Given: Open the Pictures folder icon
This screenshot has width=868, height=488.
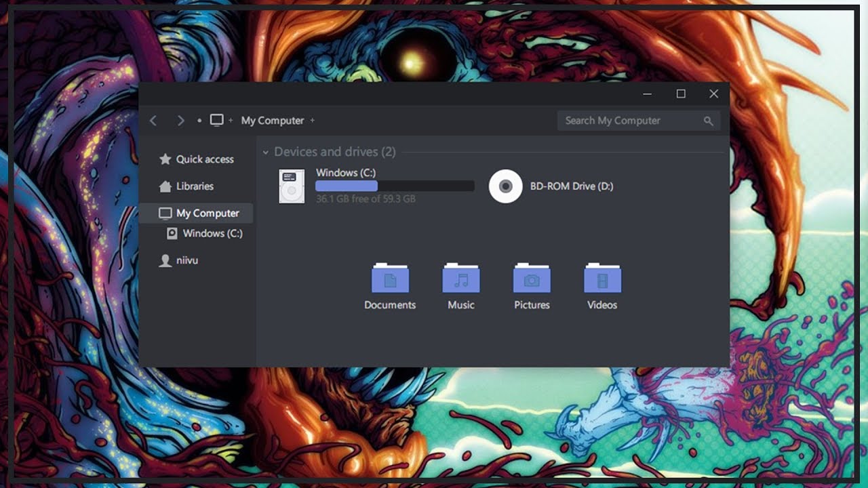Looking at the screenshot, I should (x=532, y=278).
